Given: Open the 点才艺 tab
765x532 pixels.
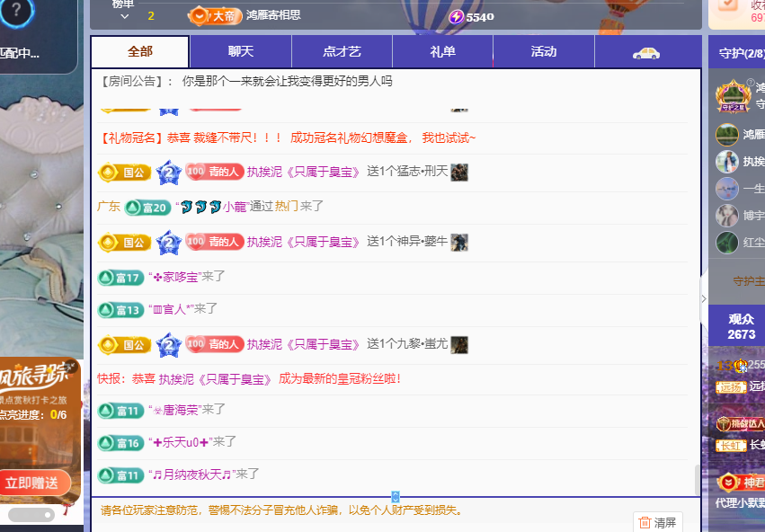Looking at the screenshot, I should [342, 51].
